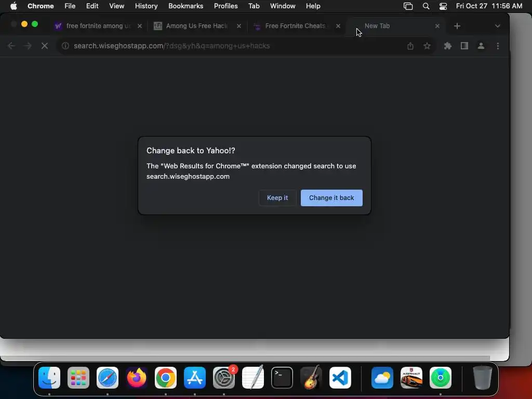Close the 'Among Us Free Hack' tab
The width and height of the screenshot is (532, 399).
239,26
